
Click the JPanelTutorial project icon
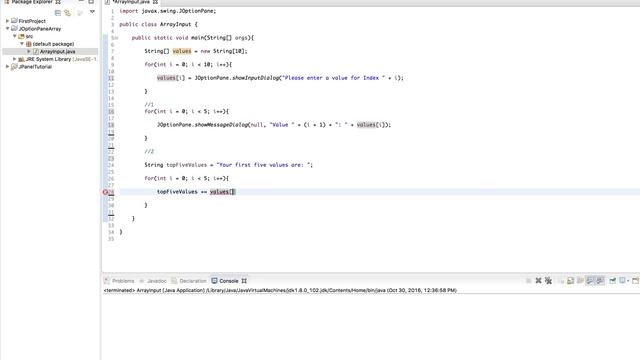coord(14,67)
